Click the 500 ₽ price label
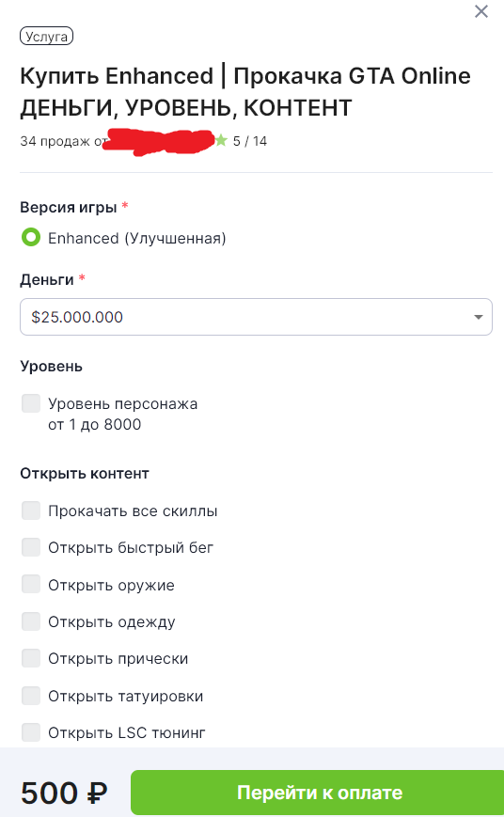Image resolution: width=504 pixels, height=817 pixels. tap(64, 793)
